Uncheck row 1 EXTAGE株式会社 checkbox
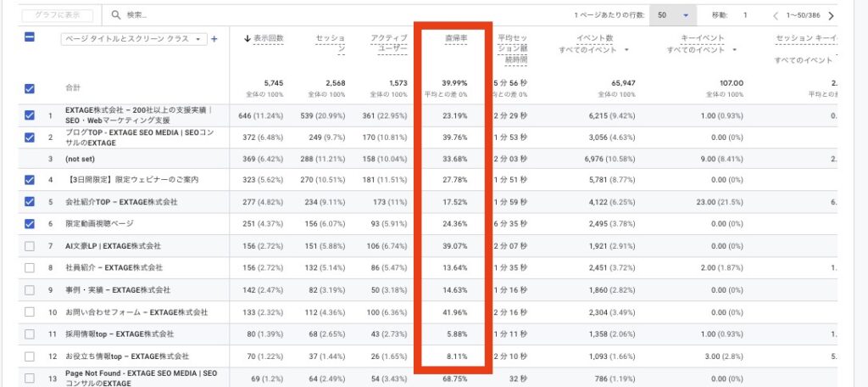Screen dimensions: 868x387 click(30, 115)
